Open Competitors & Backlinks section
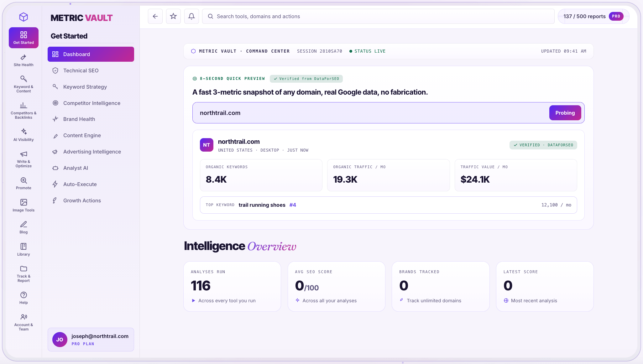Image resolution: width=643 pixels, height=364 pixels. click(24, 111)
